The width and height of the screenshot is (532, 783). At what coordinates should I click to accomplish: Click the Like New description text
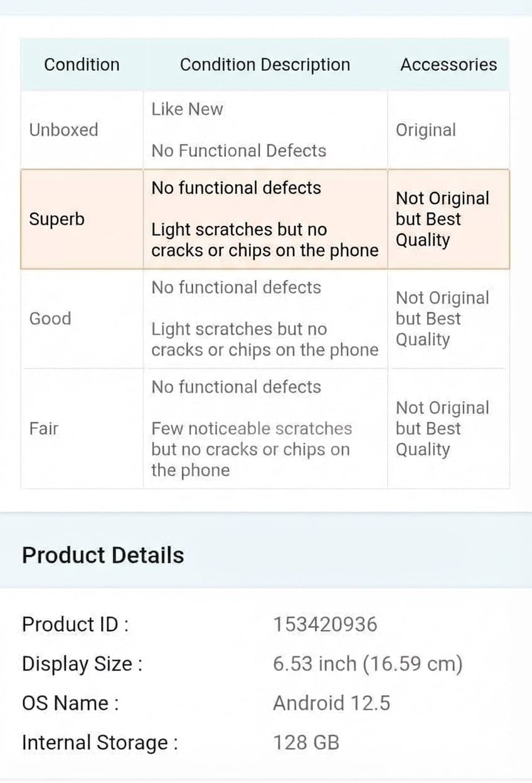pos(186,109)
